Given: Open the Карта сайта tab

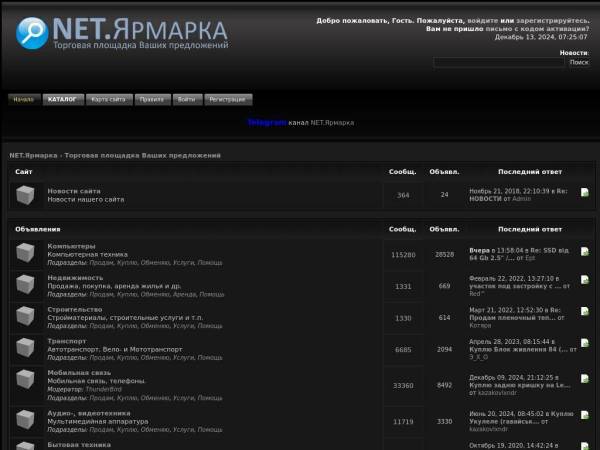Looking at the screenshot, I should (x=108, y=100).
